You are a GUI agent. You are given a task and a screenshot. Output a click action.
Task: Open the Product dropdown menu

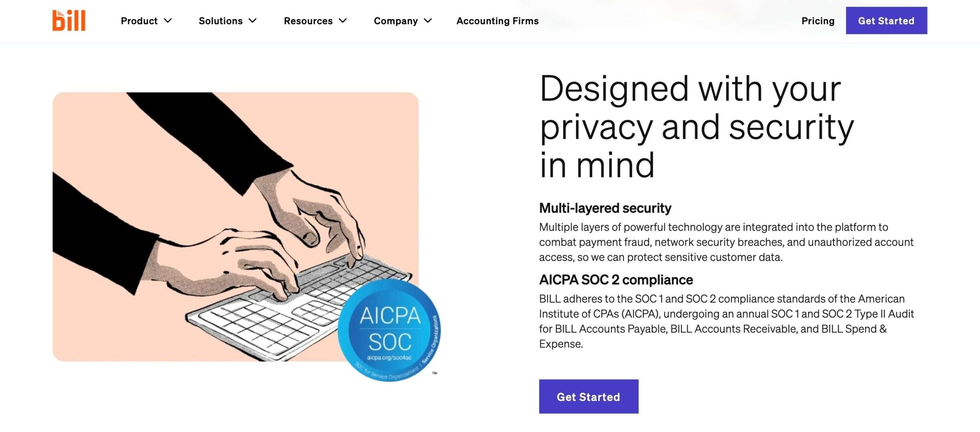[x=139, y=21]
